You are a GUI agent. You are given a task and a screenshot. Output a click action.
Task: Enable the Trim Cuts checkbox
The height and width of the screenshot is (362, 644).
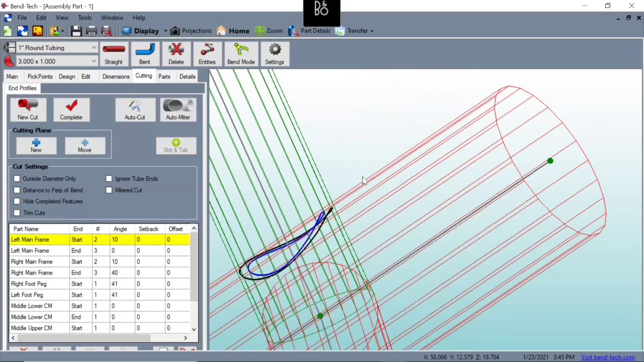pos(17,213)
